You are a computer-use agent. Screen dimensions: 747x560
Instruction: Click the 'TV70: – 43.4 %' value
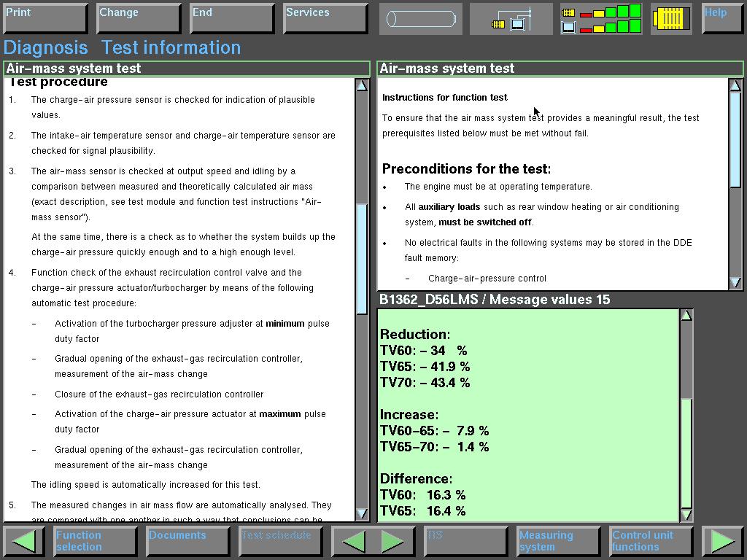click(x=425, y=382)
